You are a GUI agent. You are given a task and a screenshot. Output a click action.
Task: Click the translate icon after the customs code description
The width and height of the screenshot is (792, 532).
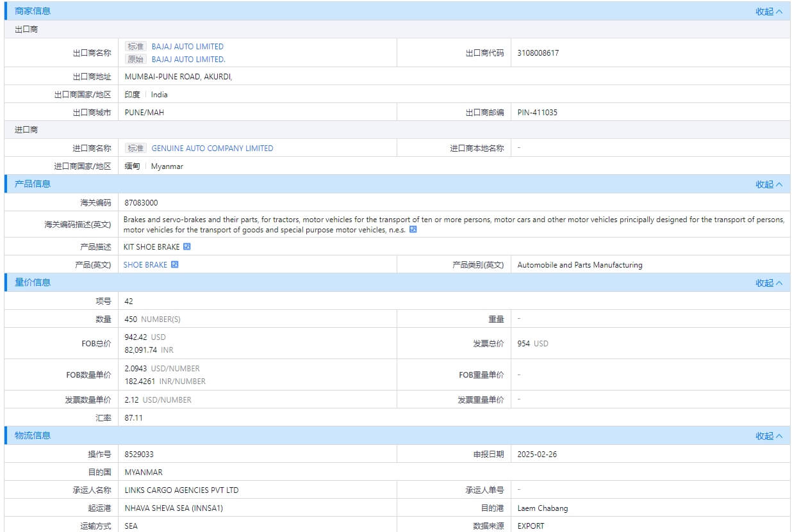413,230
